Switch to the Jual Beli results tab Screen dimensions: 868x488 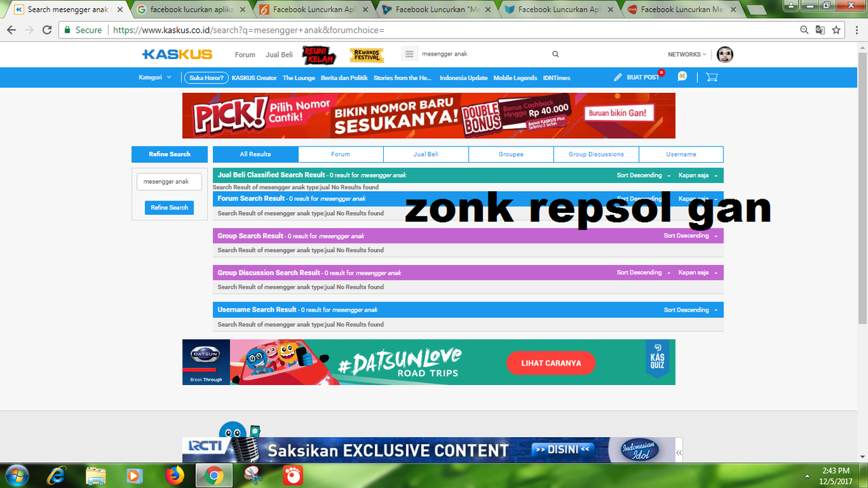click(x=426, y=154)
